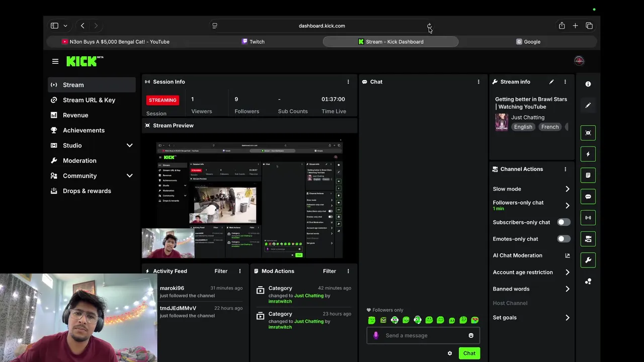This screenshot has width=644, height=362.
Task: Open AI Chat Moderation external link
Action: click(568, 255)
